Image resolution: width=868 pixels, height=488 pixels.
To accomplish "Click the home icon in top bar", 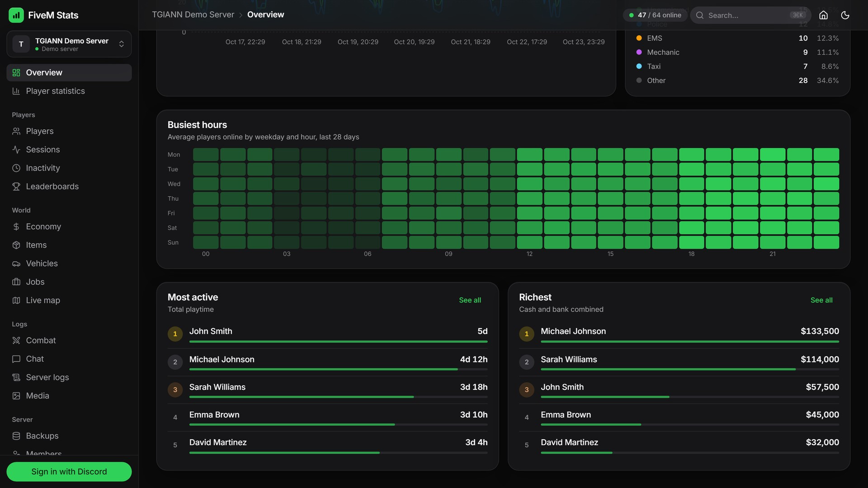I will [823, 15].
